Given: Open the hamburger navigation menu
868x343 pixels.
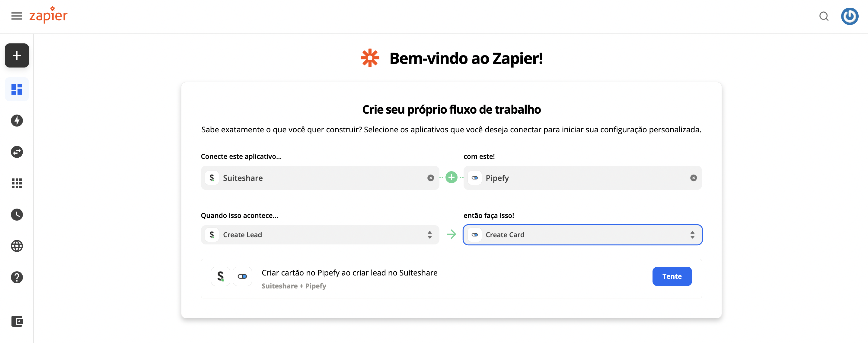Looking at the screenshot, I should 17,16.
